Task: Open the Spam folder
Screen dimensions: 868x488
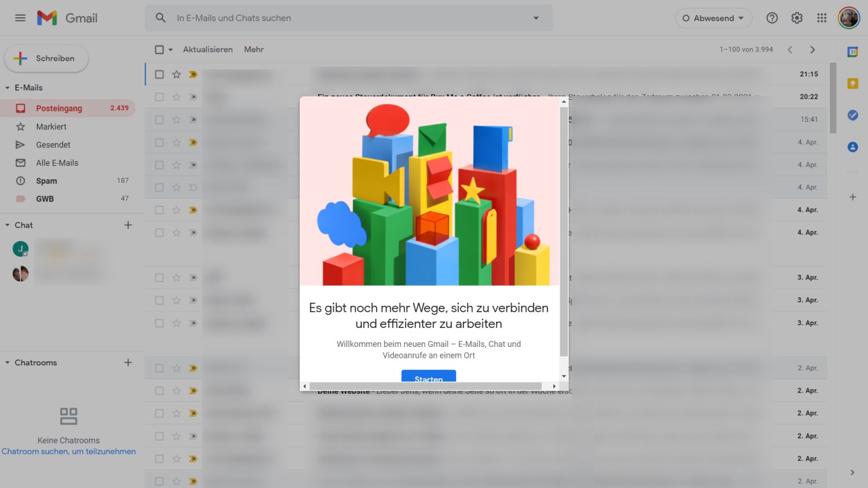Action: [x=46, y=181]
